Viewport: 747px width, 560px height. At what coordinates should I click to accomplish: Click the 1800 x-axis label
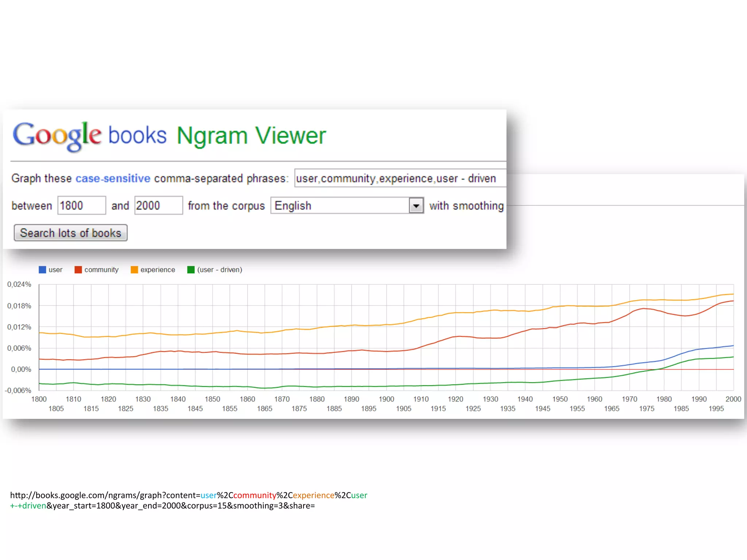(x=39, y=399)
